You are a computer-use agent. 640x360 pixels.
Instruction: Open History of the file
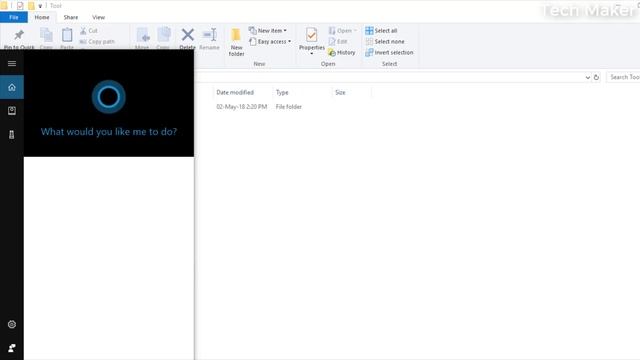pyautogui.click(x=342, y=53)
